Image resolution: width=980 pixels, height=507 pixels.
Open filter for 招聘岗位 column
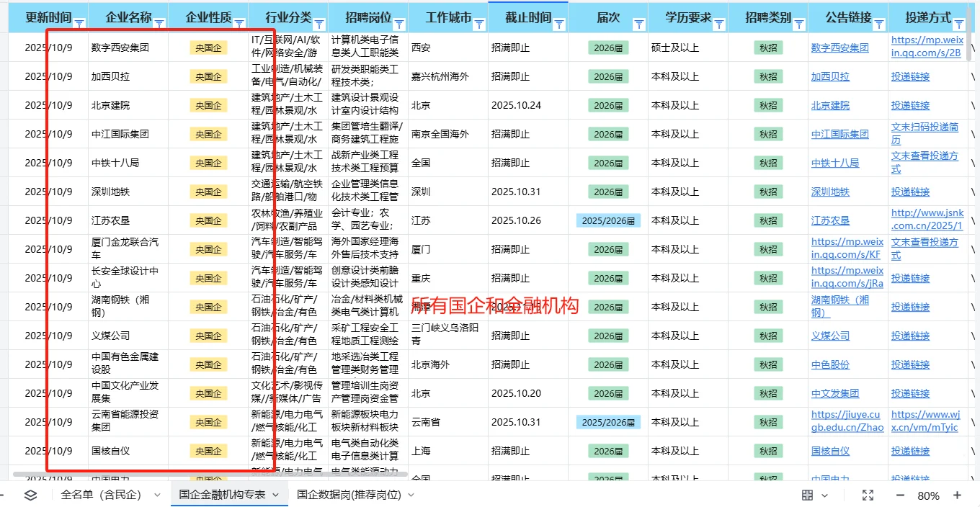[399, 24]
